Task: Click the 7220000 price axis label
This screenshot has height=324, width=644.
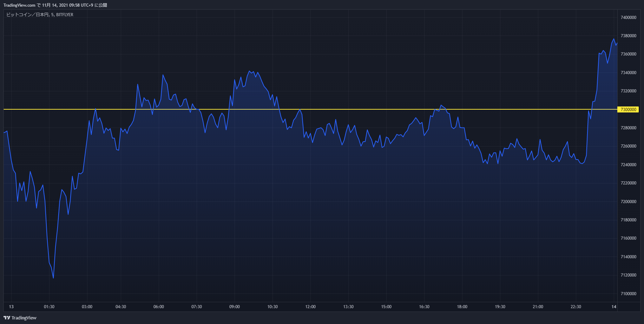Action: click(x=628, y=183)
